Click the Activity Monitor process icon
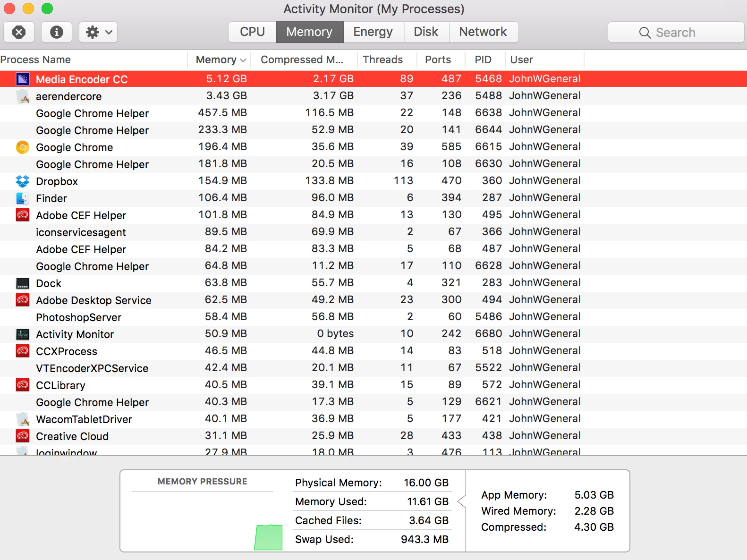 point(23,334)
